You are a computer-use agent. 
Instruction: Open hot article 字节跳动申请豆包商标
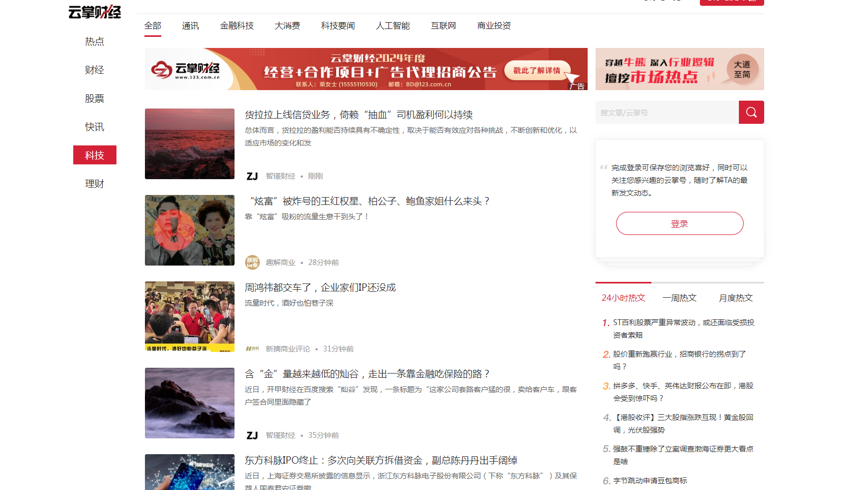click(x=650, y=481)
